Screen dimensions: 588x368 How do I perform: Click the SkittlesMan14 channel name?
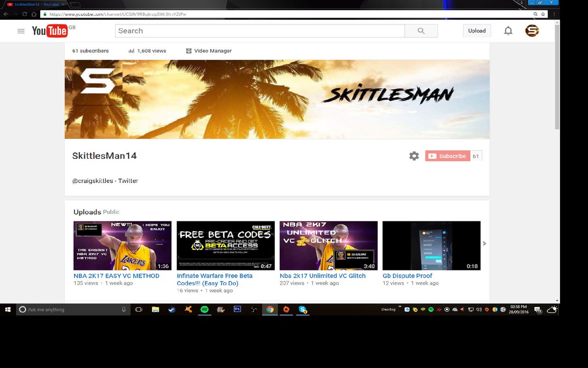coord(104,156)
